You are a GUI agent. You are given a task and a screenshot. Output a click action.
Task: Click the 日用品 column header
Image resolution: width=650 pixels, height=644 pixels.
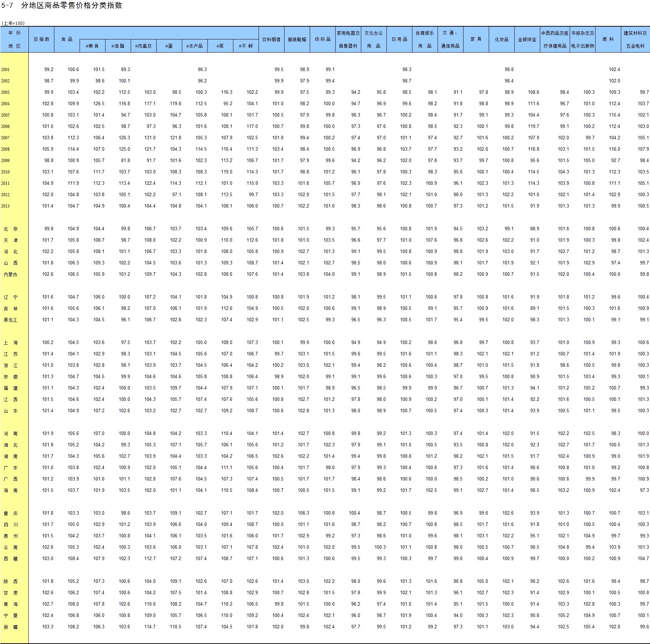[399, 39]
